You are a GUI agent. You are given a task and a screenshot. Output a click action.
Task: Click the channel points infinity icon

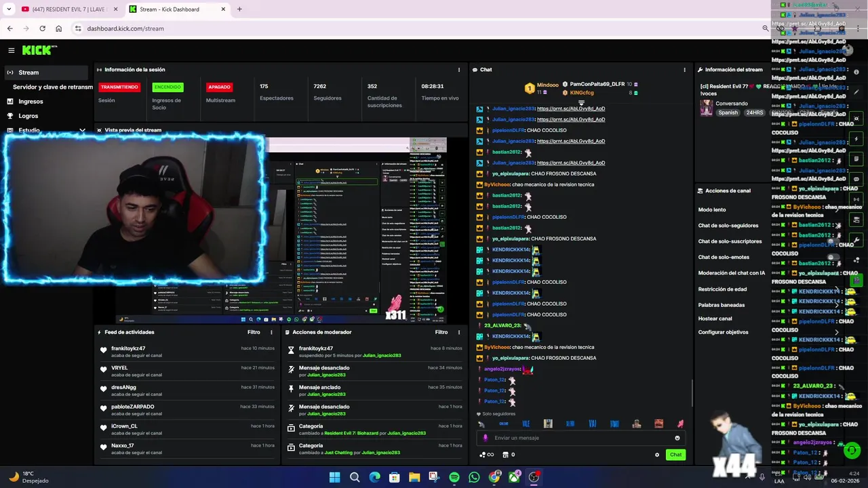(487, 455)
